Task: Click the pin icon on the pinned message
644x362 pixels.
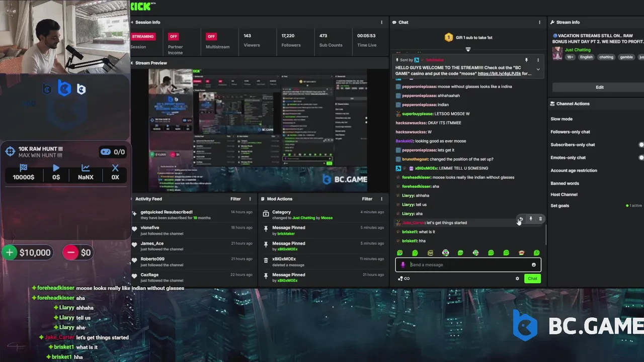Action: pyautogui.click(x=526, y=60)
